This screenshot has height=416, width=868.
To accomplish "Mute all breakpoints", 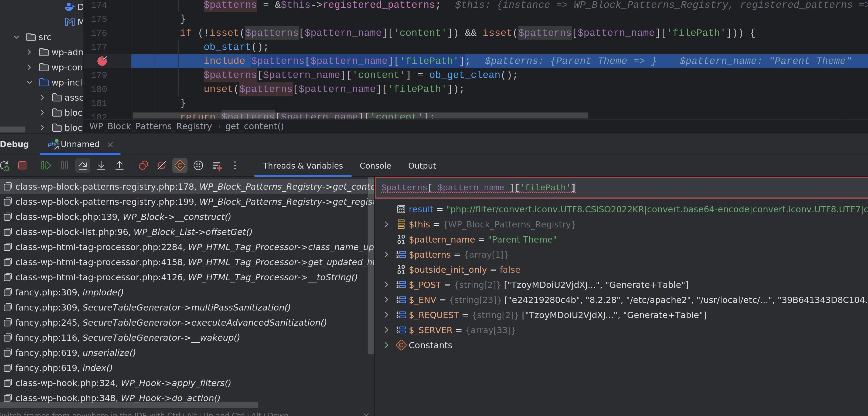I will pyautogui.click(x=162, y=166).
